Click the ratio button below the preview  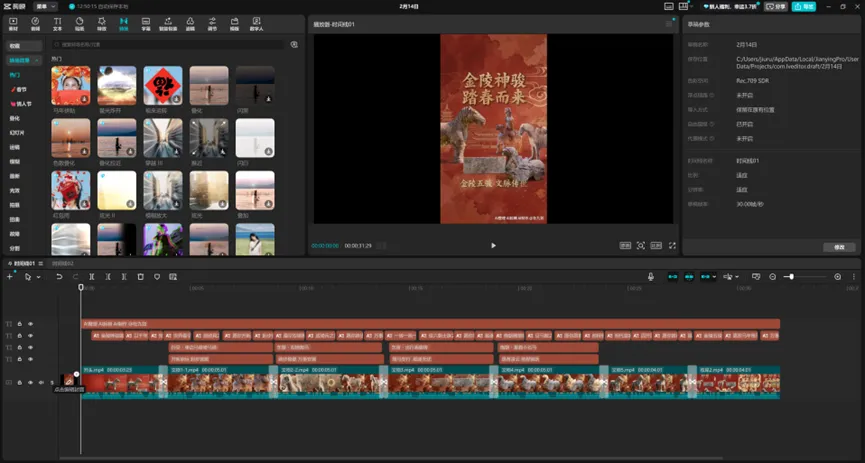click(x=656, y=246)
